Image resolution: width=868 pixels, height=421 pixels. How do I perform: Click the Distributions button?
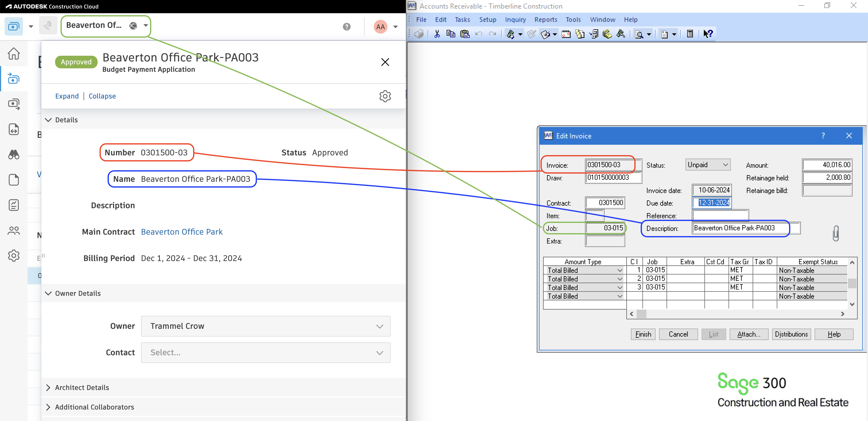pyautogui.click(x=791, y=334)
